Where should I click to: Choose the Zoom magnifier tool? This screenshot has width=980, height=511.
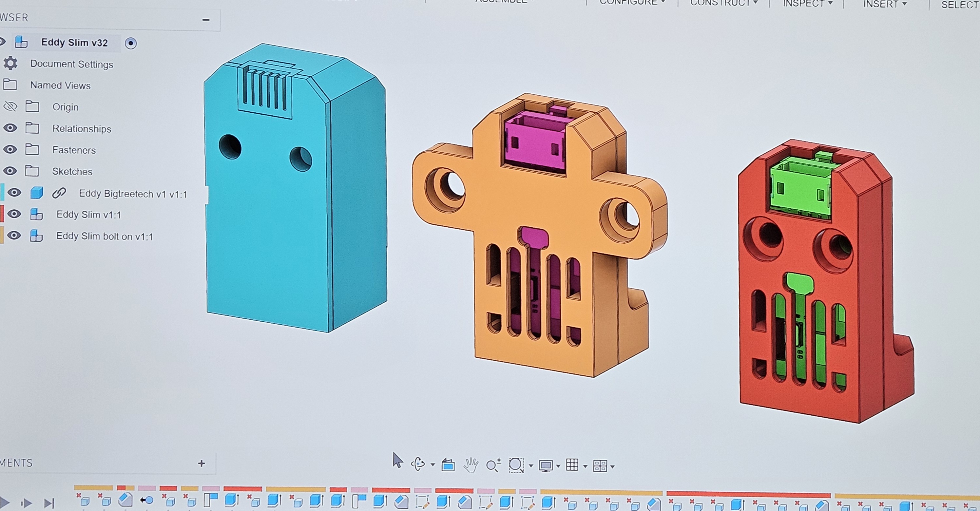coord(493,465)
